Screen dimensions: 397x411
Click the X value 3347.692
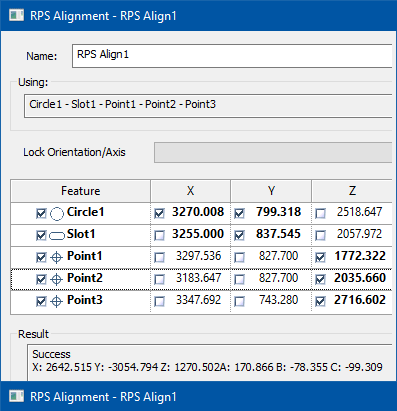tap(199, 300)
